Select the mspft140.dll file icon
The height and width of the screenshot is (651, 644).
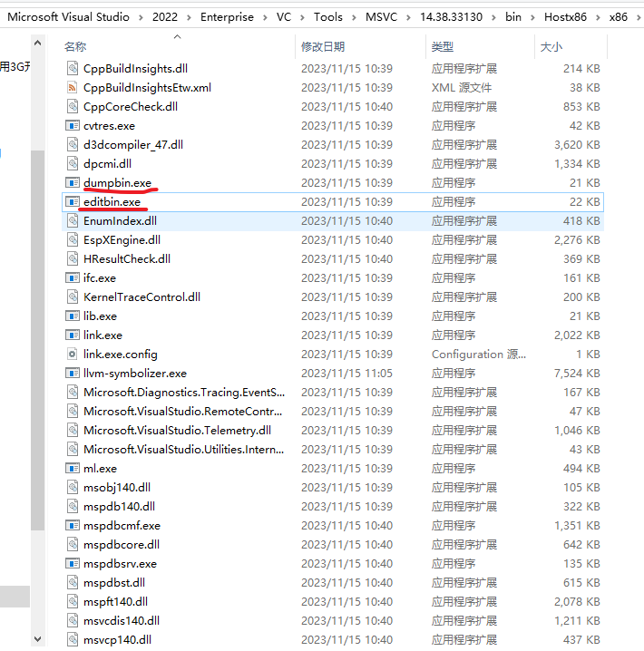(73, 602)
